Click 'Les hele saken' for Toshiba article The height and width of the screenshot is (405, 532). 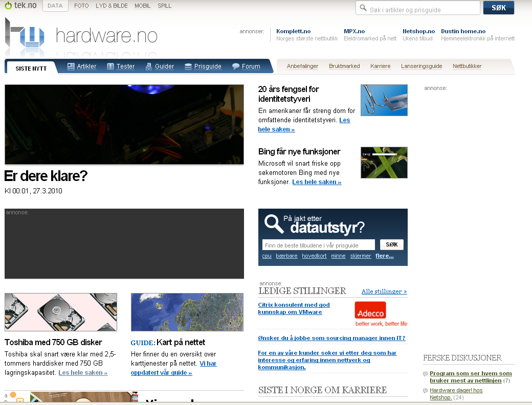pyautogui.click(x=83, y=373)
